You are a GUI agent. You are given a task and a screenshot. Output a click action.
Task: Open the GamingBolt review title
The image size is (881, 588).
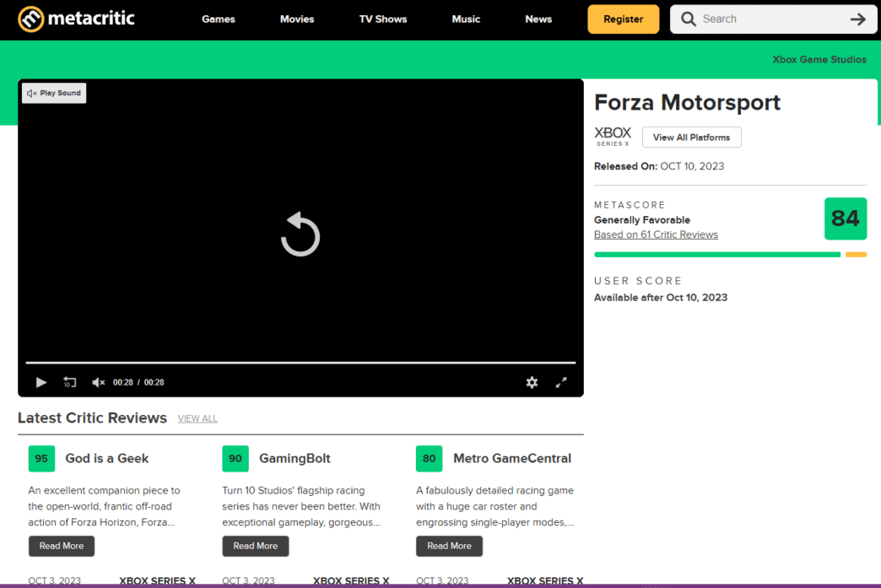pyautogui.click(x=295, y=458)
